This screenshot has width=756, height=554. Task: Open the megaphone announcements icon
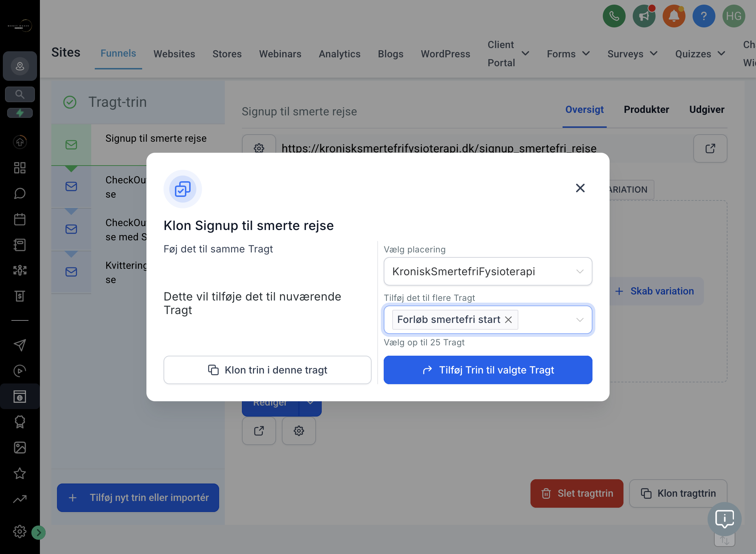(644, 16)
